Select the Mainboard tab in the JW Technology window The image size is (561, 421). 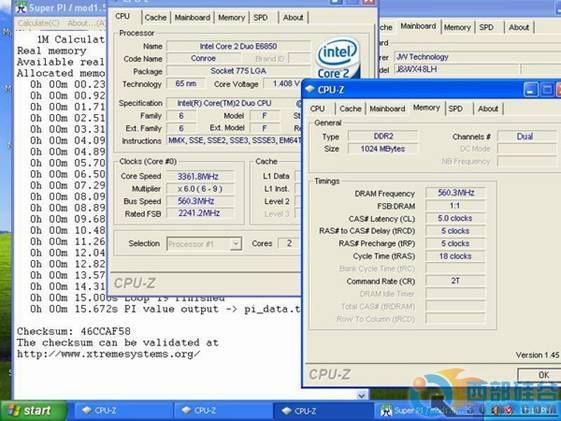pos(418,26)
